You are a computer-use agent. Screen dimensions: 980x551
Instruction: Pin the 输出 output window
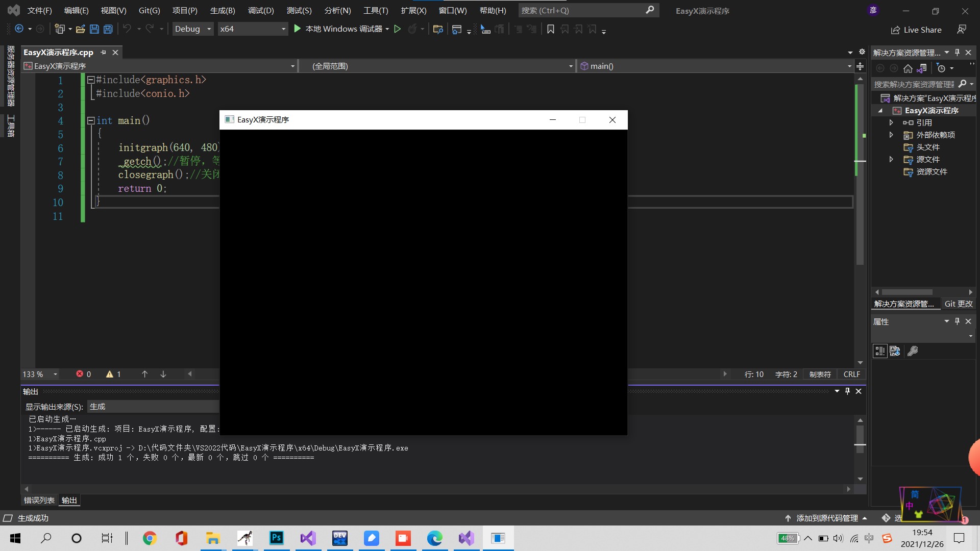click(x=847, y=391)
